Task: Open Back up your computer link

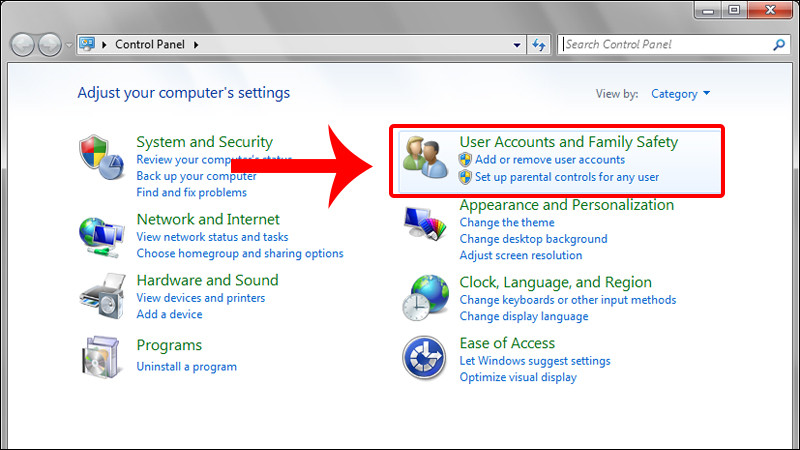Action: pos(196,176)
